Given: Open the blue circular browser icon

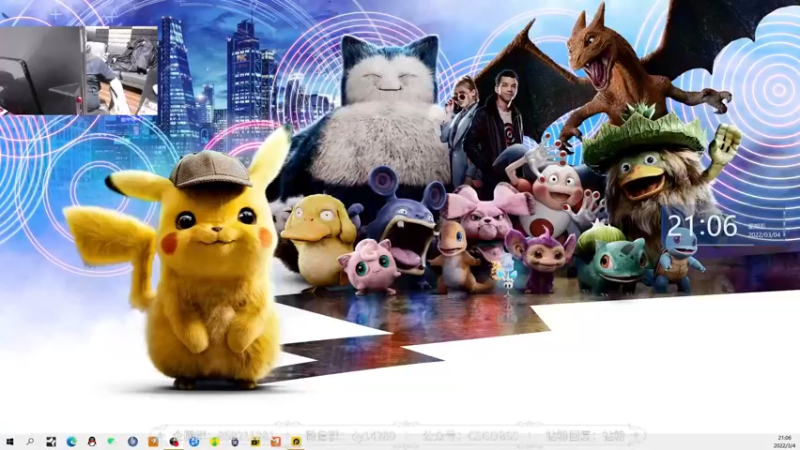Looking at the screenshot, I should [x=194, y=441].
